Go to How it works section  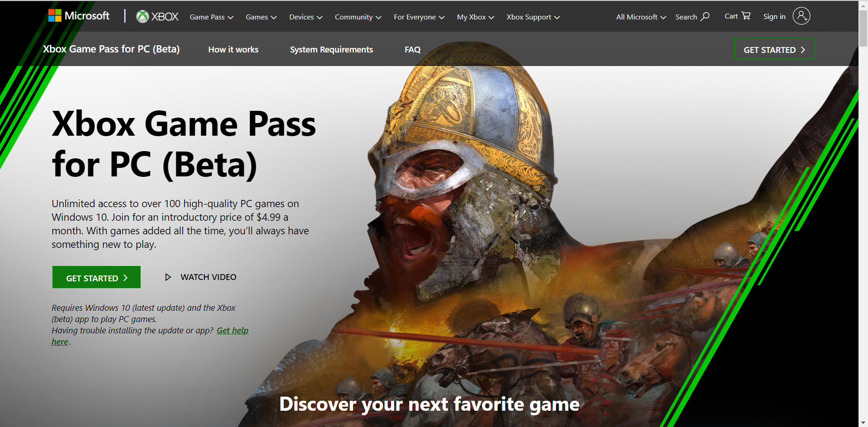pos(233,50)
